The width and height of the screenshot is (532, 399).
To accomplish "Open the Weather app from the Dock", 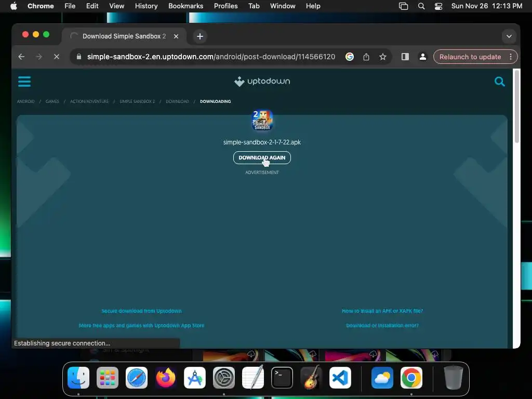I will click(x=382, y=378).
